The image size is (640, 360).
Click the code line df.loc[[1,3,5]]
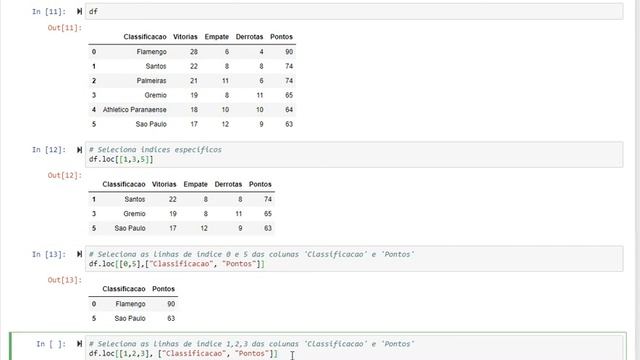coord(121,160)
